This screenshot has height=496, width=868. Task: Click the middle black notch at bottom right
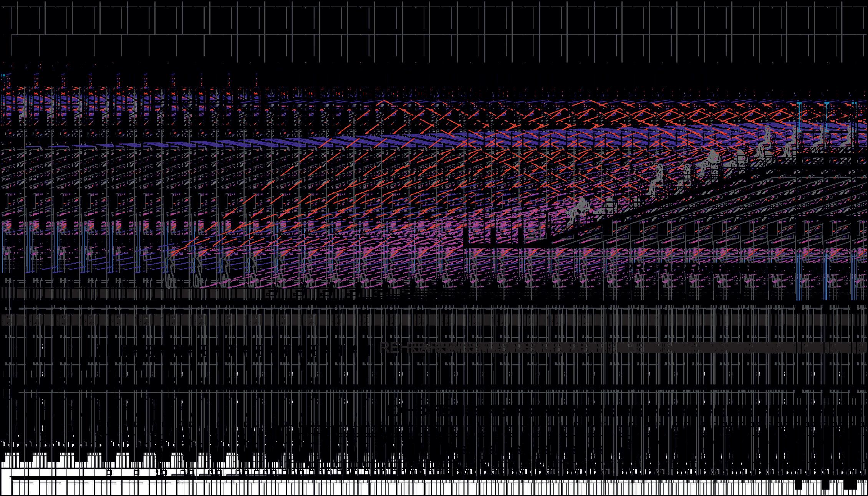point(825,485)
